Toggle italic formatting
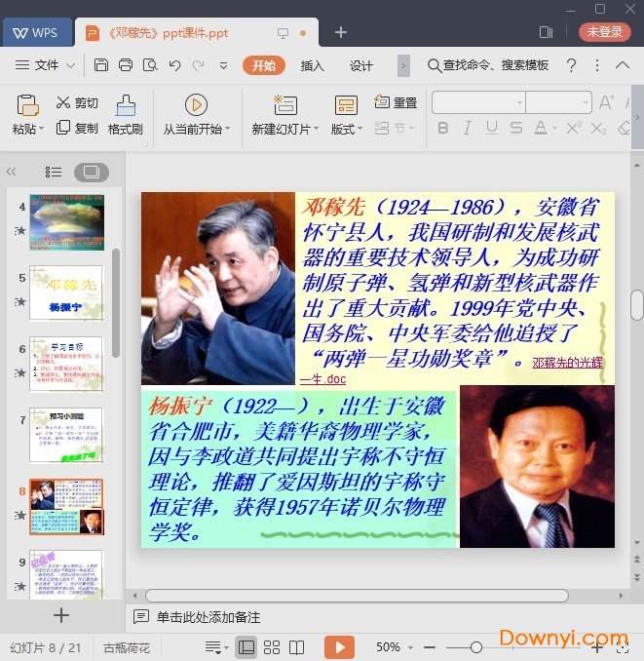The height and width of the screenshot is (661, 644). click(x=467, y=128)
